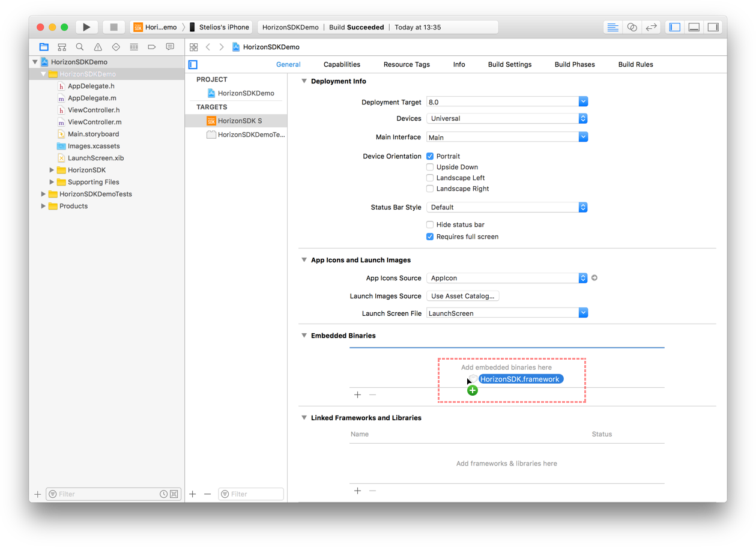This screenshot has height=547, width=756.
Task: Show only source-controlled files filter
Action: pos(174,494)
